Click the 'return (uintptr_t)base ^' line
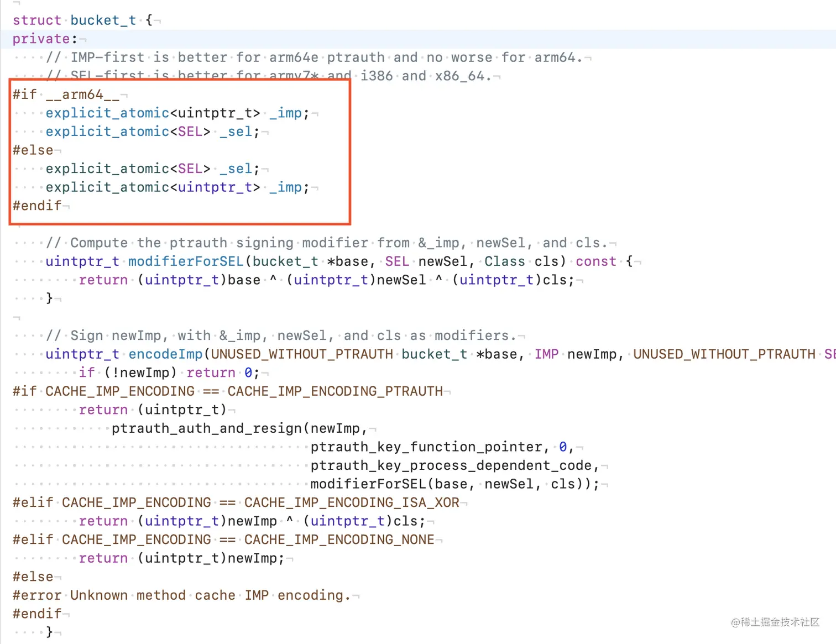This screenshot has height=644, width=836. click(327, 280)
